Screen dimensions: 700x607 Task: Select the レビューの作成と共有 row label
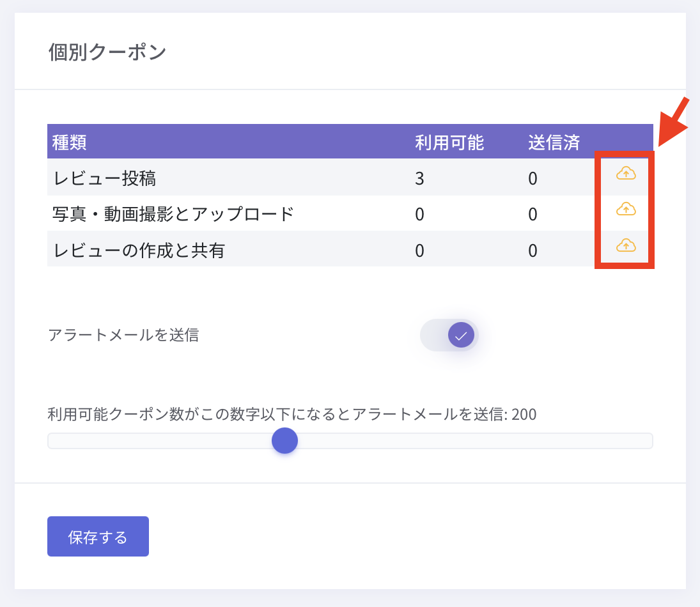click(139, 250)
